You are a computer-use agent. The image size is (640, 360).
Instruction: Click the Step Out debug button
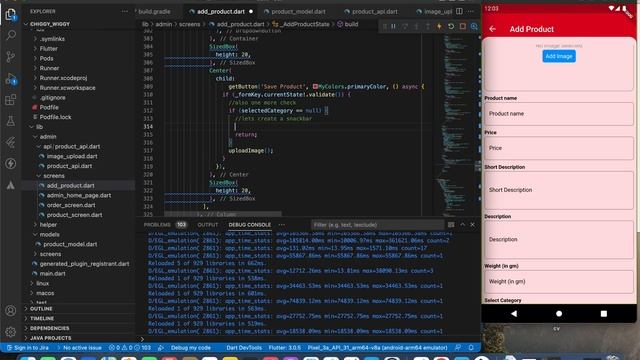[428, 26]
